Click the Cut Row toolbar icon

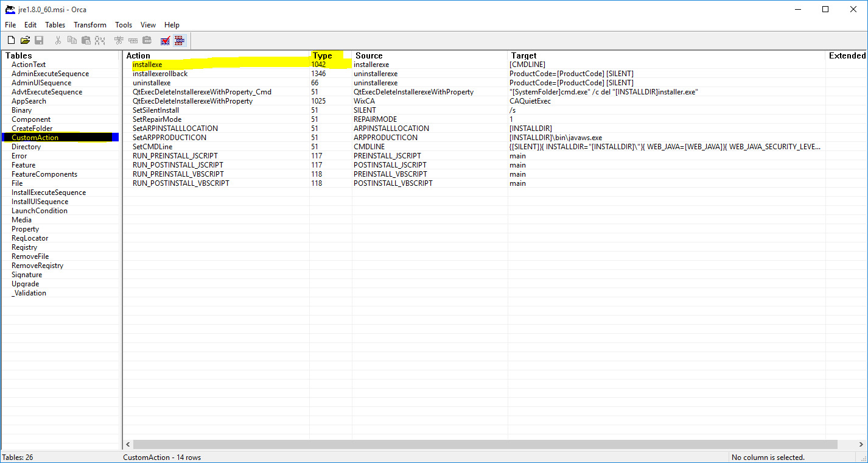[119, 41]
